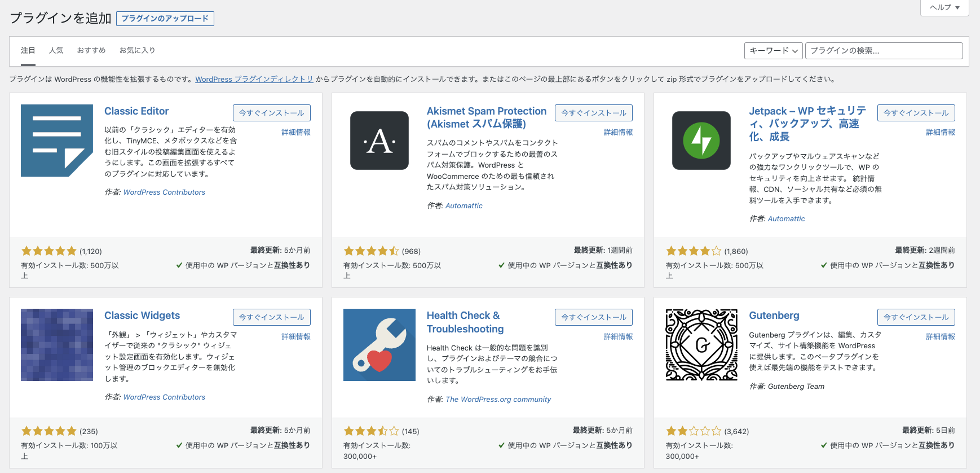Viewport: 980px width, 473px height.
Task: Open WordPress Contributors author link under Classic Editor
Action: [x=164, y=192]
